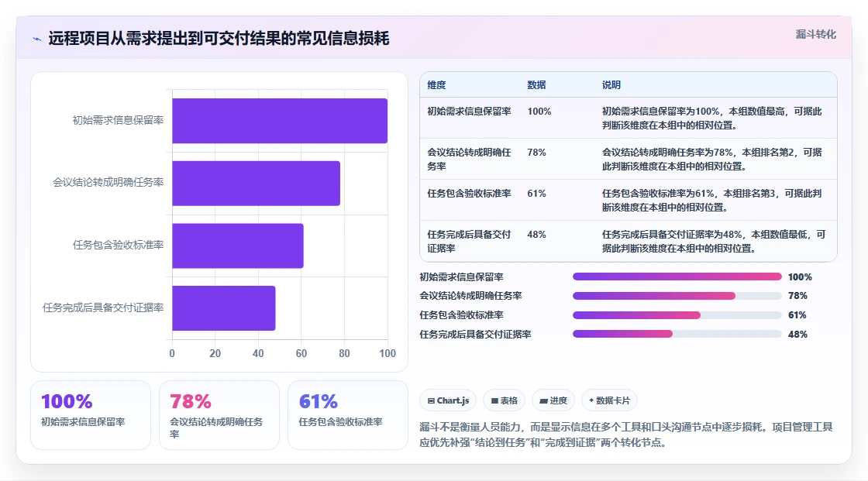
Task: Click the 表格 chip icon
Action: (494, 400)
